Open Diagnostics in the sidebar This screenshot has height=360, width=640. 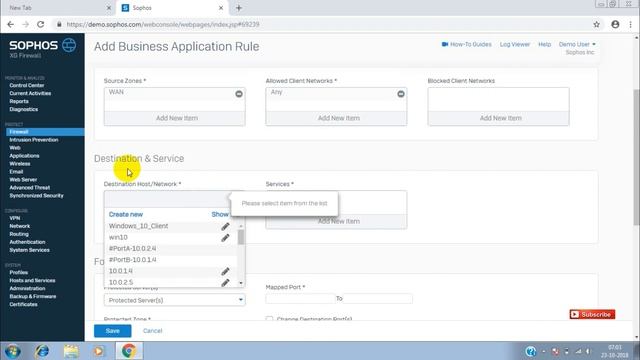24,109
